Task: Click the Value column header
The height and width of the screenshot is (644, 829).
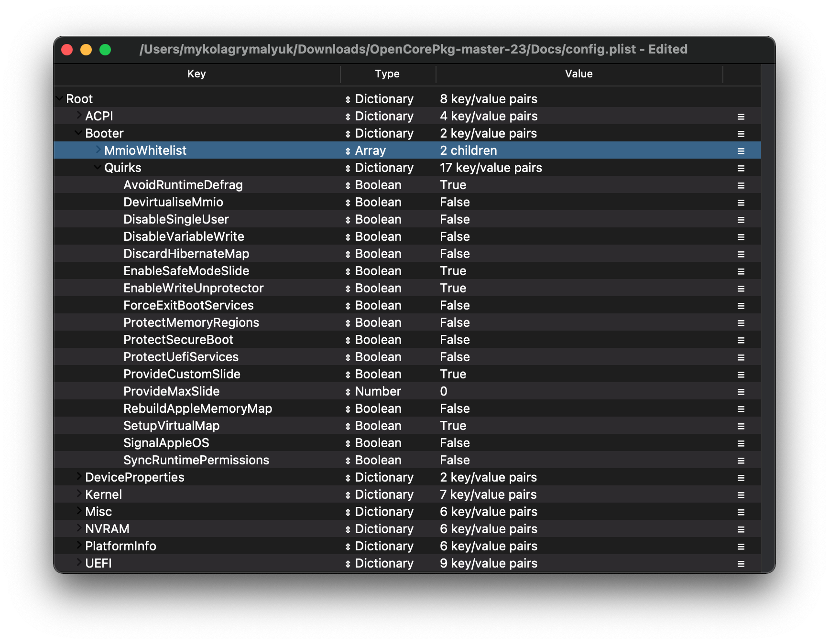Action: tap(578, 74)
